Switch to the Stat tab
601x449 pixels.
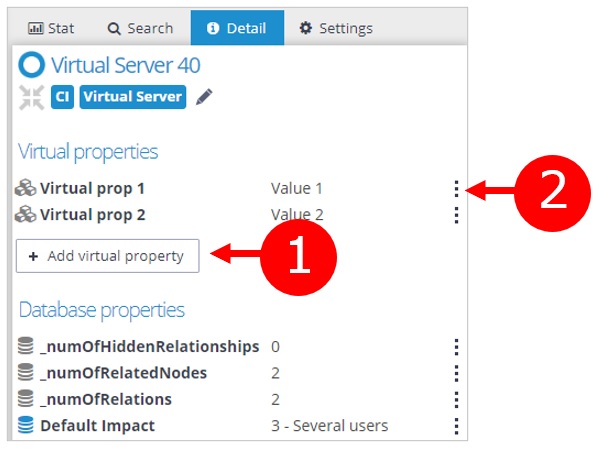[51, 28]
